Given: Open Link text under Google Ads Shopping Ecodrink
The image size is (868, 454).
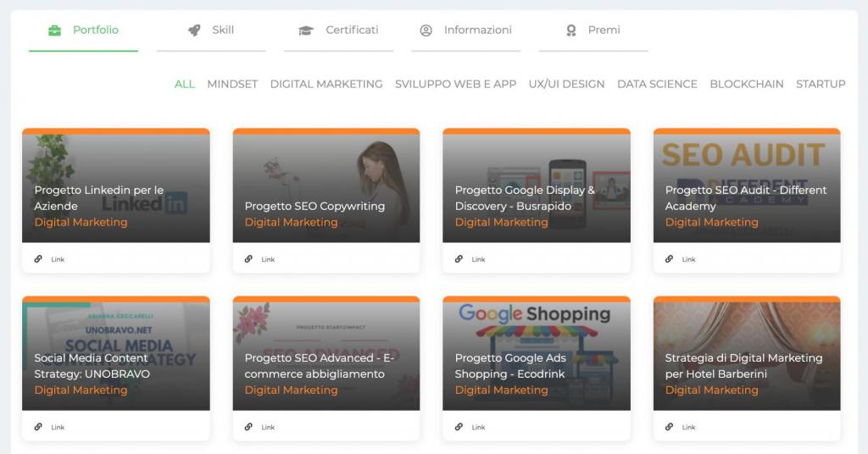Looking at the screenshot, I should pyautogui.click(x=478, y=428).
